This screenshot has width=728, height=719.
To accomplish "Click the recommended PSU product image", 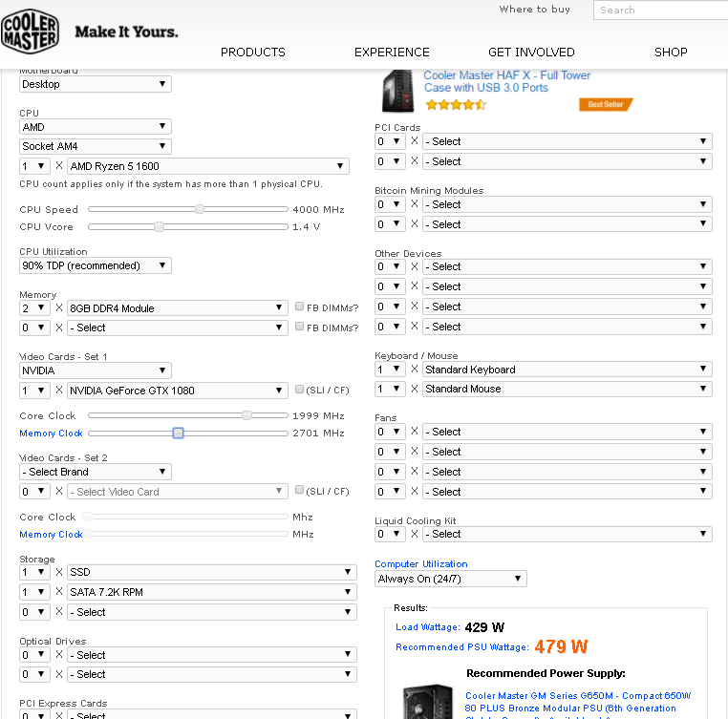I will pyautogui.click(x=428, y=702).
